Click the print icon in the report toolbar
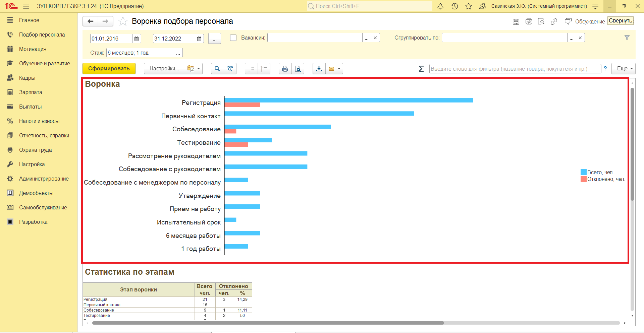The width and height of the screenshot is (644, 333). point(285,69)
